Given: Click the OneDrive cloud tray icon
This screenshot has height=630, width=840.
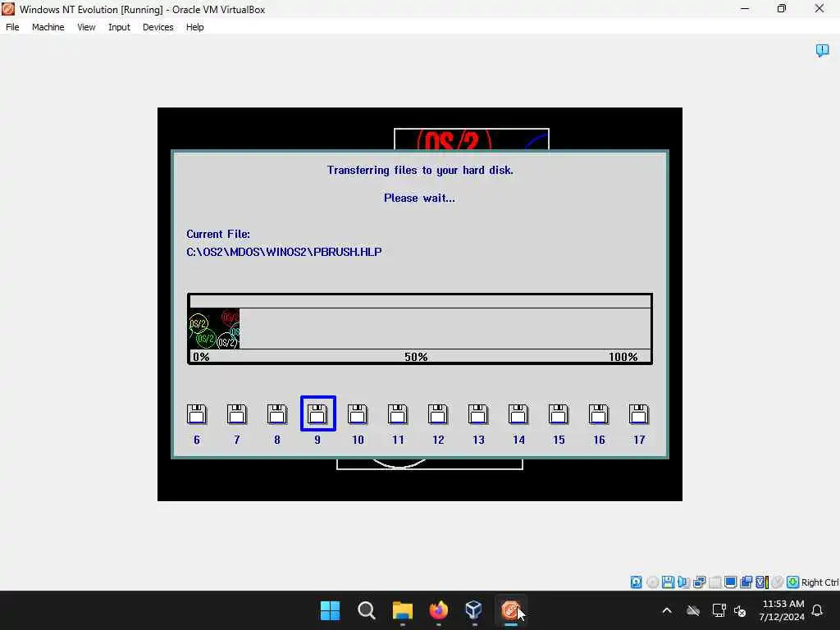Looking at the screenshot, I should (693, 610).
